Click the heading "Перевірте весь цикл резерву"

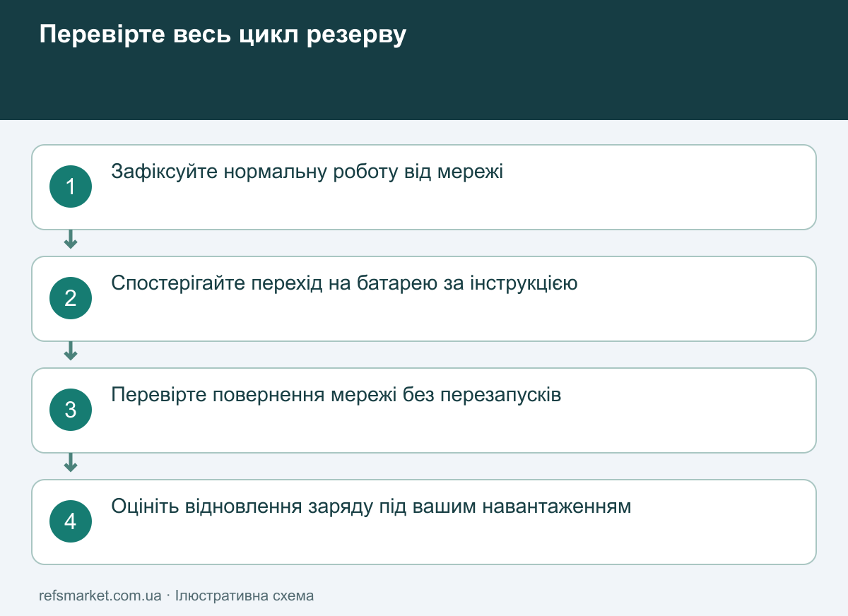[x=223, y=35]
